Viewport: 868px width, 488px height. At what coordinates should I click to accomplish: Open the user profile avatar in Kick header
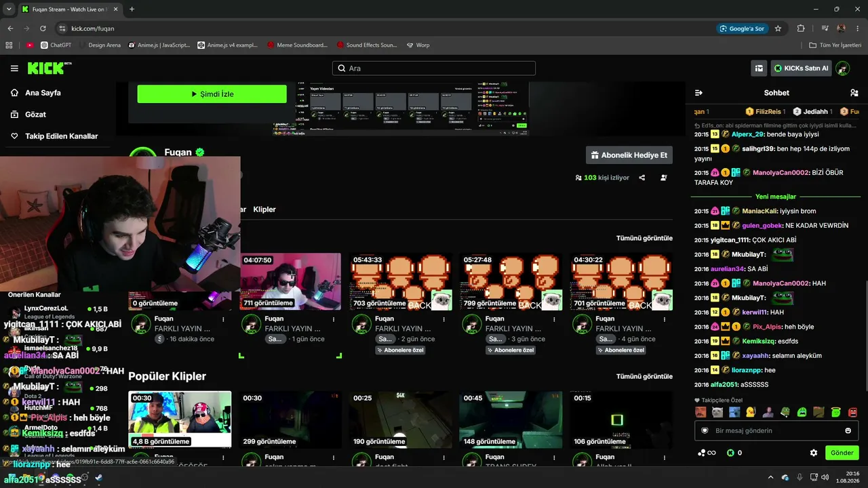[843, 68]
